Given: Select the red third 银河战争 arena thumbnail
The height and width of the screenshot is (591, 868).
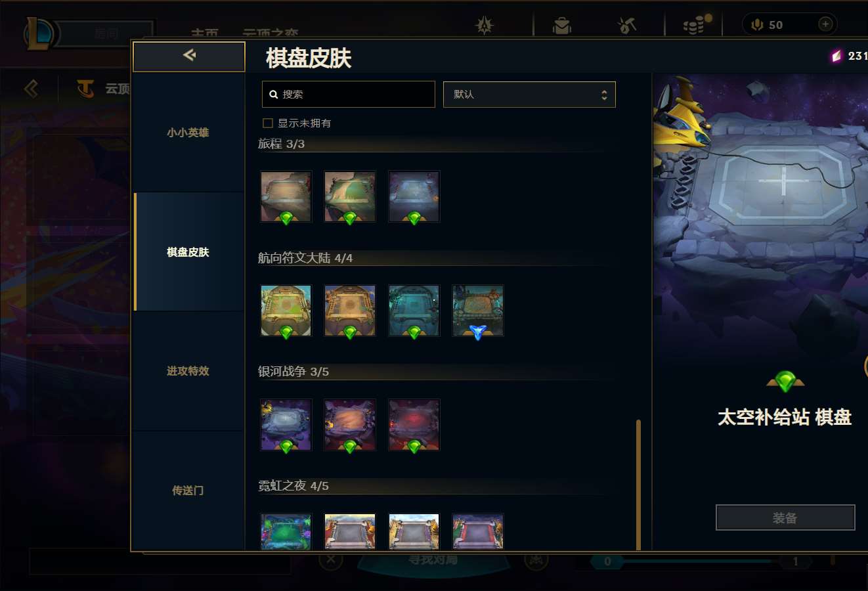Looking at the screenshot, I should [414, 425].
